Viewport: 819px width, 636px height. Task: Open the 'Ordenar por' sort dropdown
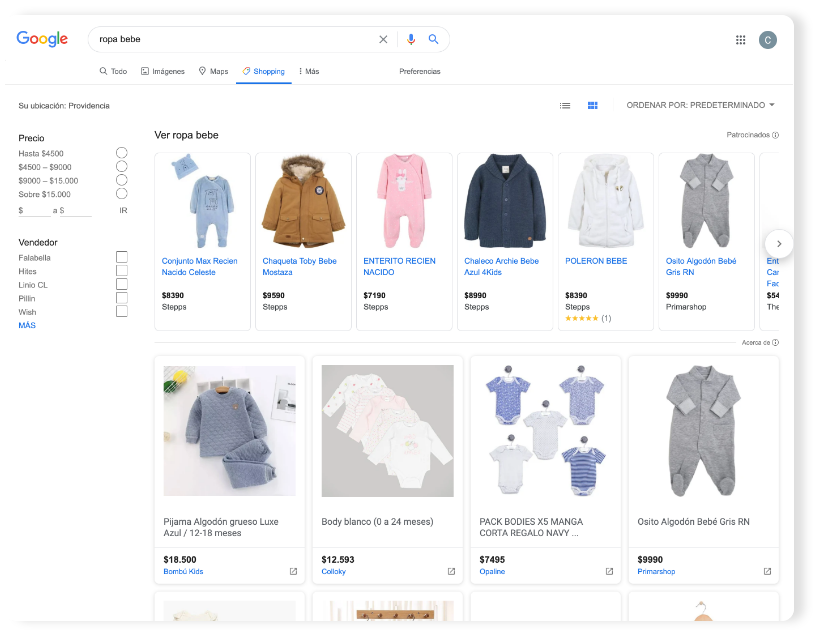700,105
